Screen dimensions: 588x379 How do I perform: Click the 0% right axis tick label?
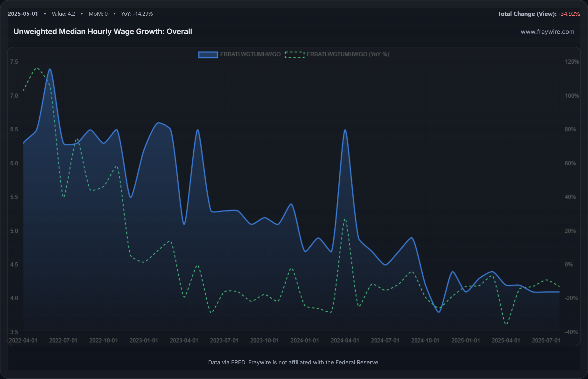tap(569, 265)
